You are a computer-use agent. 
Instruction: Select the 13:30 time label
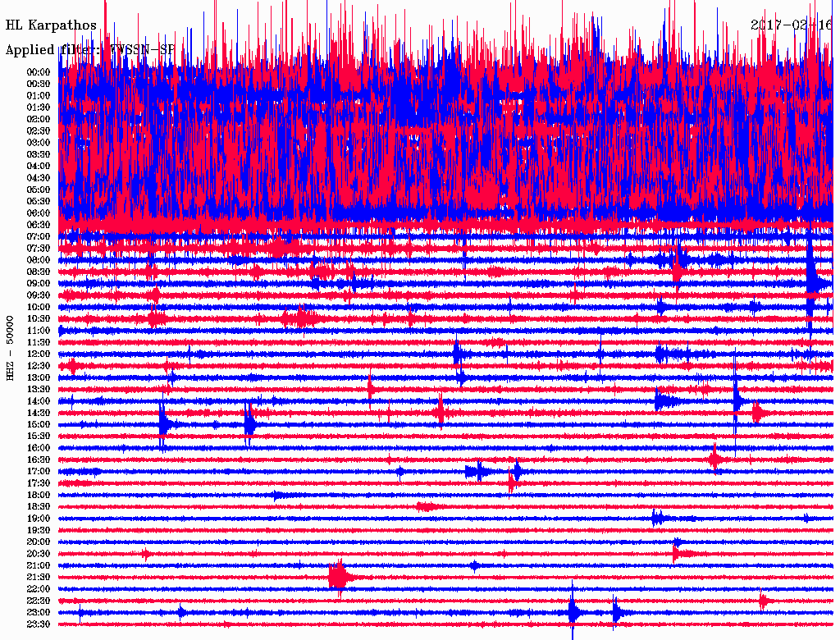39,389
